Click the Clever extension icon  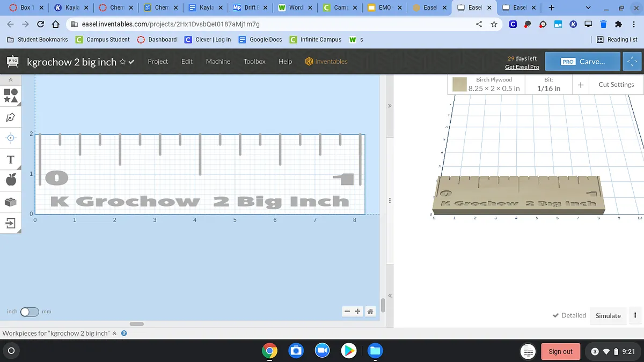513,24
